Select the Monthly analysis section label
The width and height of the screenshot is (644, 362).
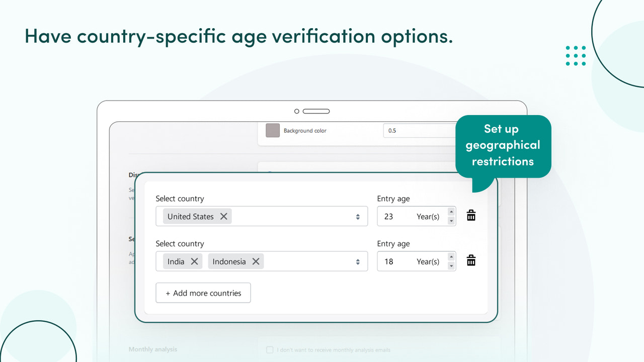(152, 349)
